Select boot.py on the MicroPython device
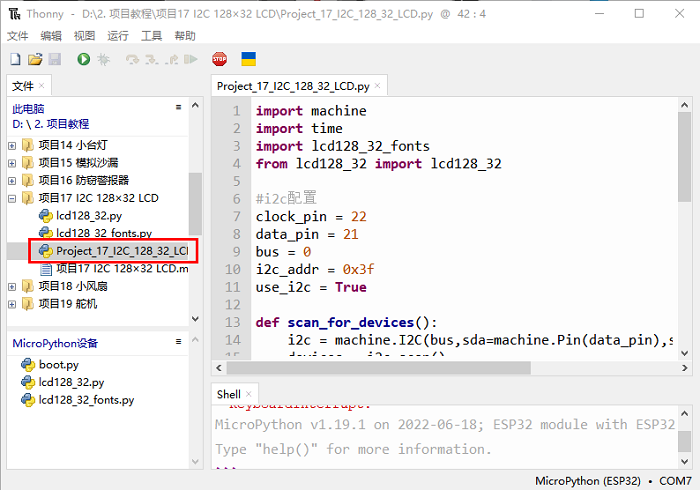Screen dimensions: 700x490 click(x=58, y=364)
